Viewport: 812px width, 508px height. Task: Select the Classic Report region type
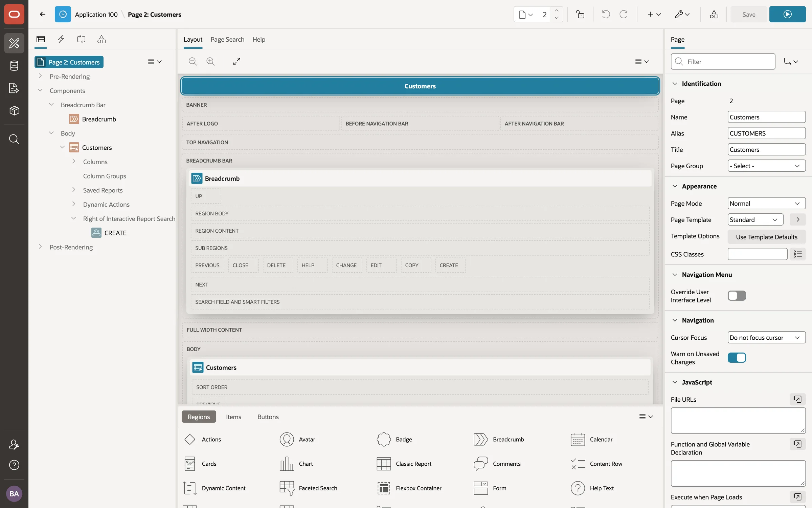[404, 464]
